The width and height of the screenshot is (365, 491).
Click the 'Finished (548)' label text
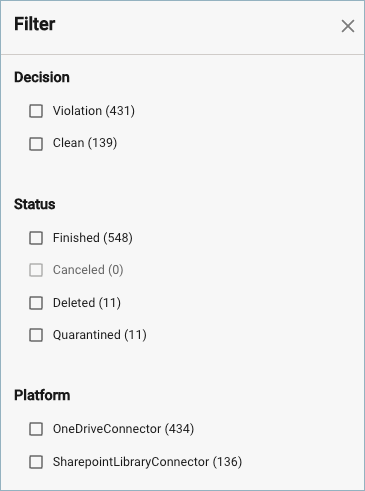pos(93,238)
